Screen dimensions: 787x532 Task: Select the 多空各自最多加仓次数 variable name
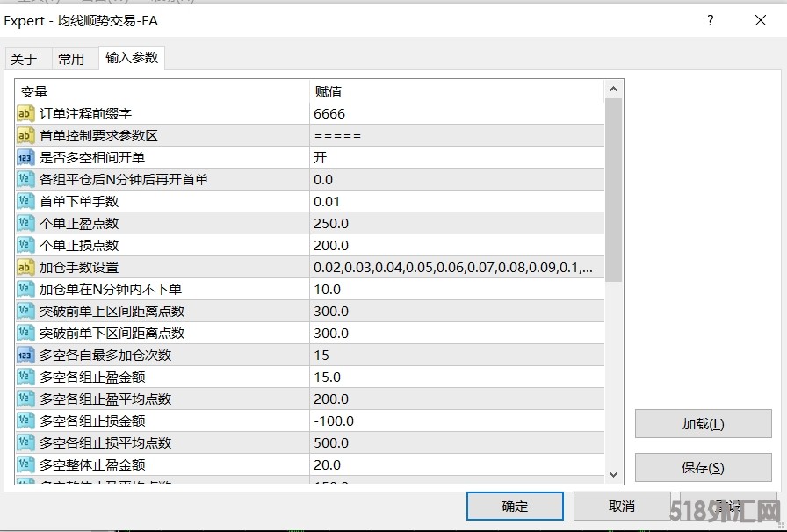click(x=105, y=356)
